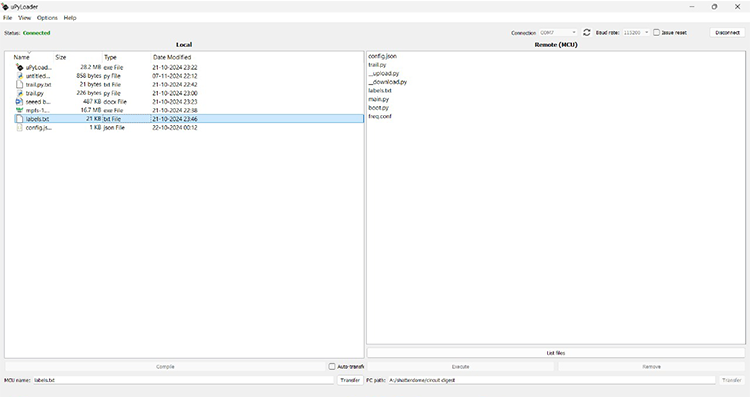750x397 pixels.
Task: Click the Compile button
Action: click(x=165, y=367)
